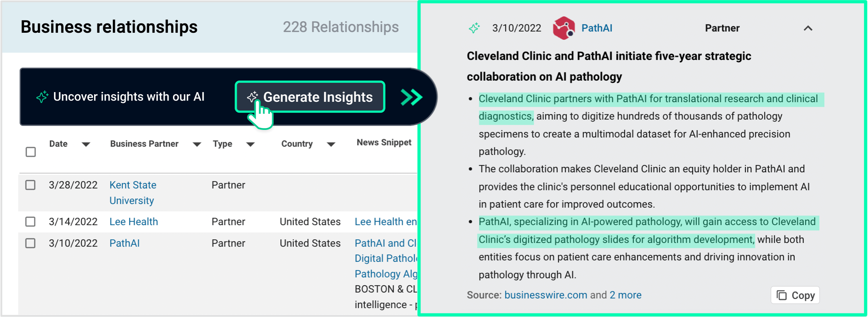The width and height of the screenshot is (868, 317).
Task: Open the businesswire.com source link
Action: tap(546, 295)
